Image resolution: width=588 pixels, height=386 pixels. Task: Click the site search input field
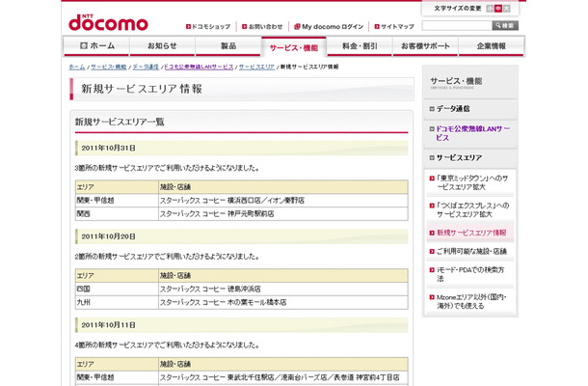click(x=457, y=25)
